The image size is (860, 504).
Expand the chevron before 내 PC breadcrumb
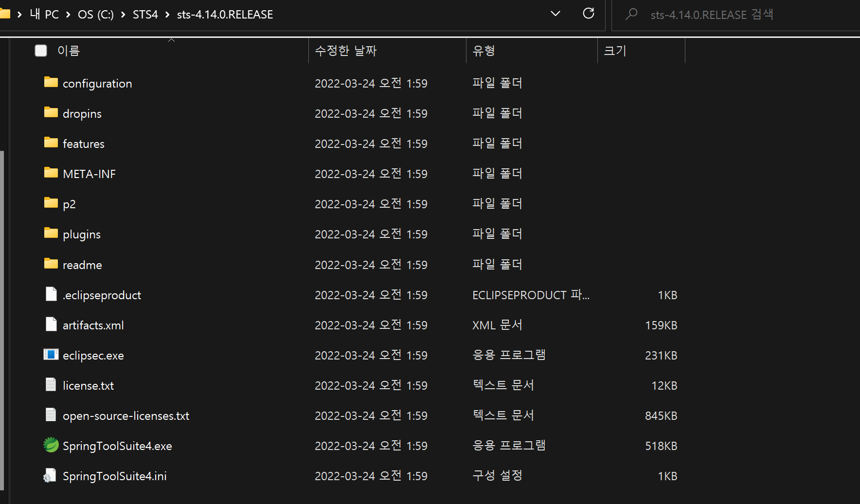tap(19, 15)
